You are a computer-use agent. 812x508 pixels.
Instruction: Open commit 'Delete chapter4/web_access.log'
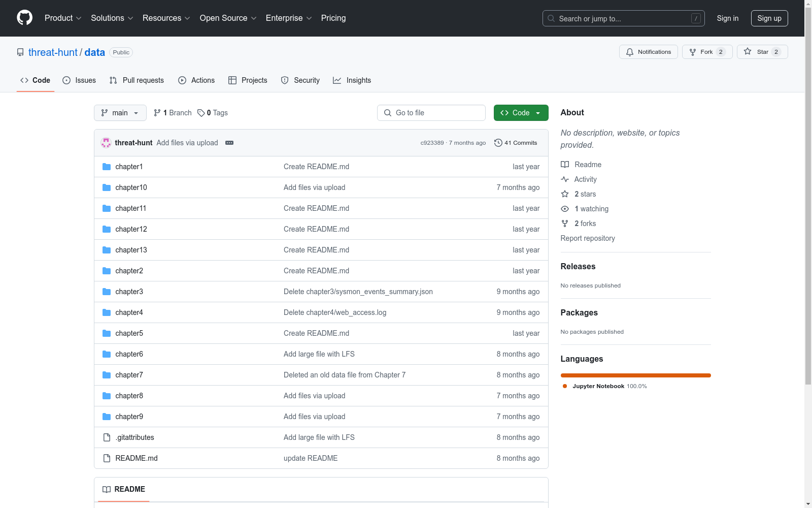[335, 312]
